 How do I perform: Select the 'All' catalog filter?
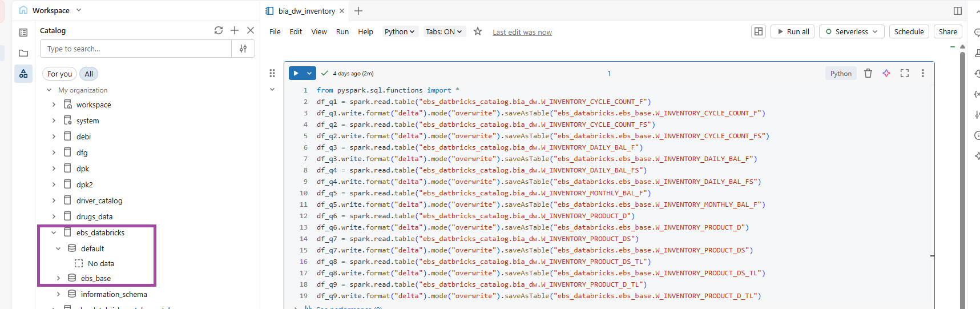click(88, 74)
